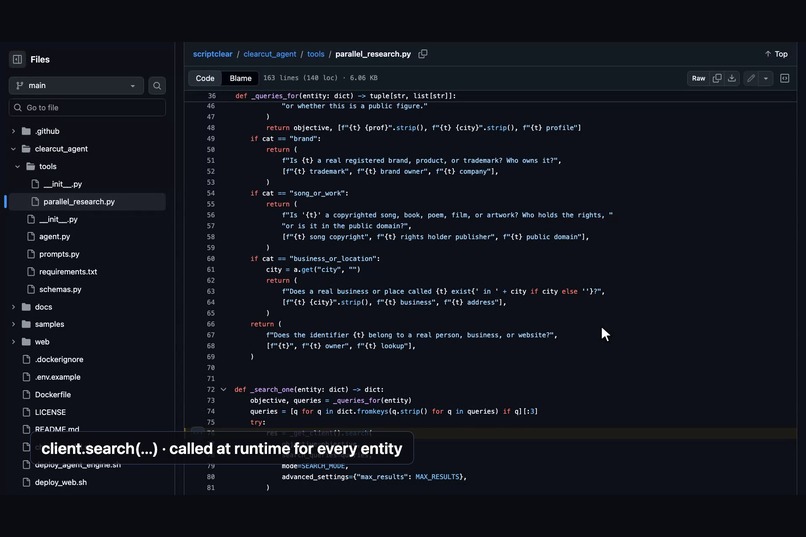Viewport: 806px width, 537px height.
Task: Focus the Go to file input
Action: coord(87,107)
